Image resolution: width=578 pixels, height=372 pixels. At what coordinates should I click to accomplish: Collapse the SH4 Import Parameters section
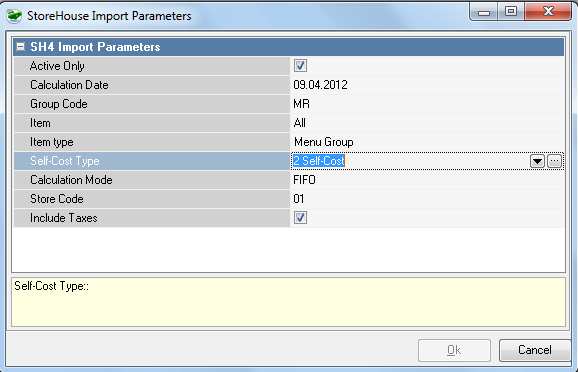click(21, 47)
